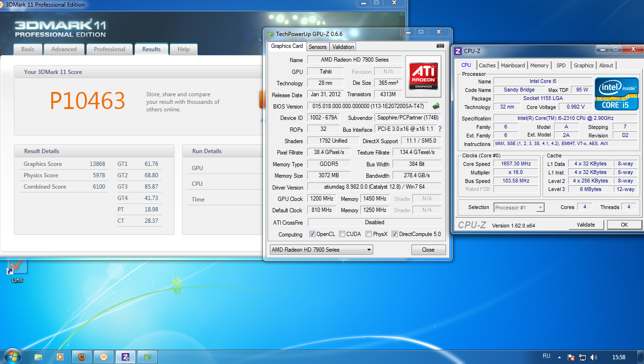This screenshot has height=364, width=644.
Task: Click the Combined Score value 6100
Action: [x=98, y=187]
